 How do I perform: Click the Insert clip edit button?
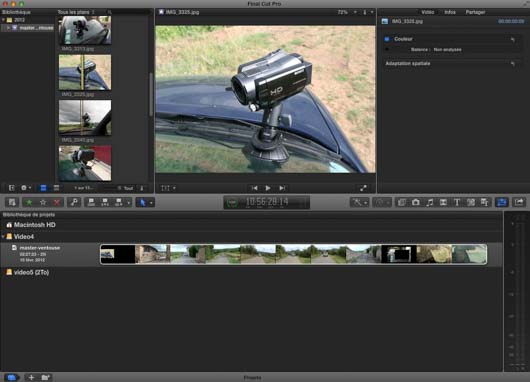point(105,202)
